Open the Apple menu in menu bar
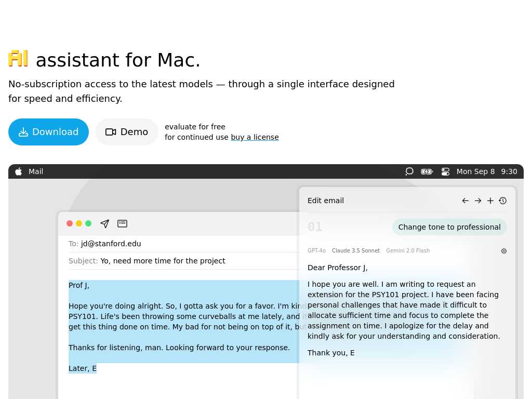This screenshot has width=532, height=399. tap(19, 171)
